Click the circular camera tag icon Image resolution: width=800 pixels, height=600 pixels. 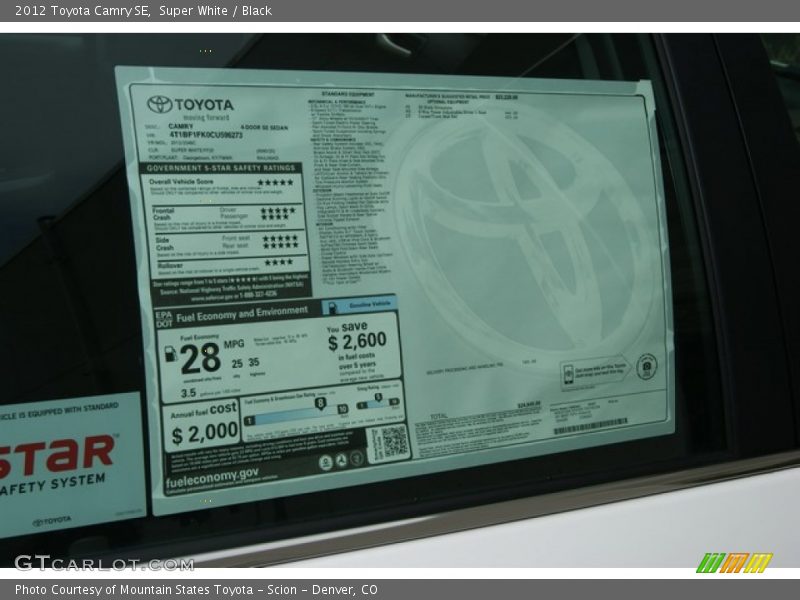[x=646, y=367]
